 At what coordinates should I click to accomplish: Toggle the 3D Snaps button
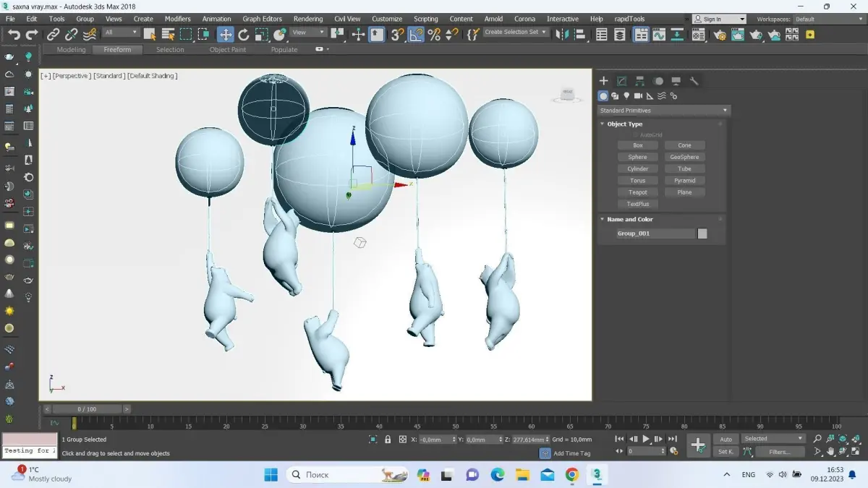pos(397,34)
